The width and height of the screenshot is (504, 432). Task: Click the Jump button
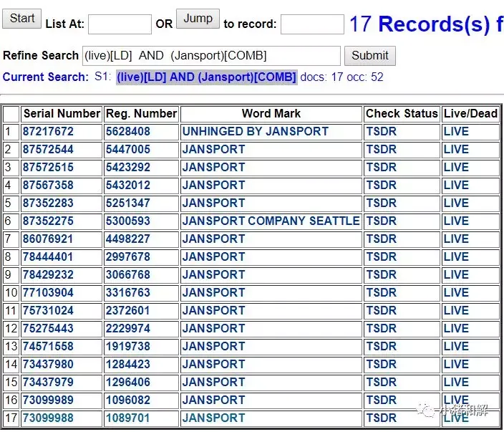coord(198,19)
